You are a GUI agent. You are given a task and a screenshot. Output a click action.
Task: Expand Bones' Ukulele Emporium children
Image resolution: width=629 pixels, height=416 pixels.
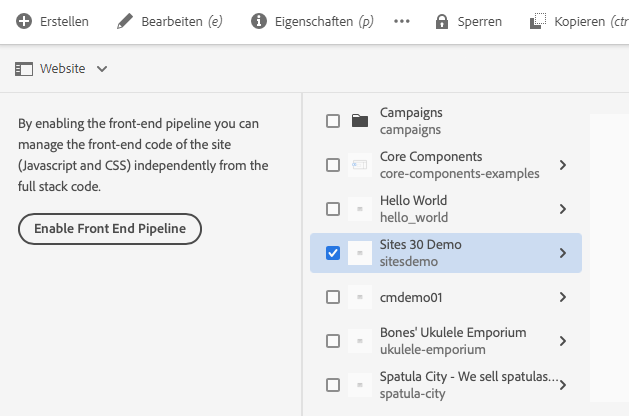[563, 341]
